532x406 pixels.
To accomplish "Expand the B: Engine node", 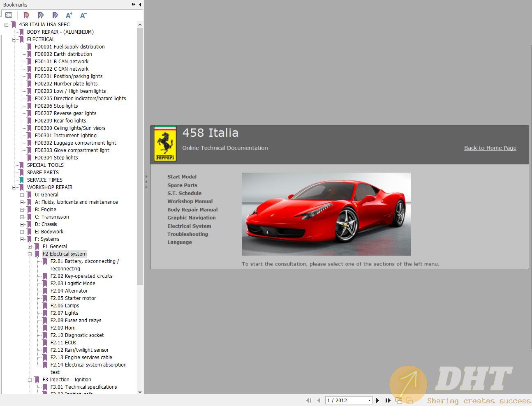I will [x=22, y=210].
